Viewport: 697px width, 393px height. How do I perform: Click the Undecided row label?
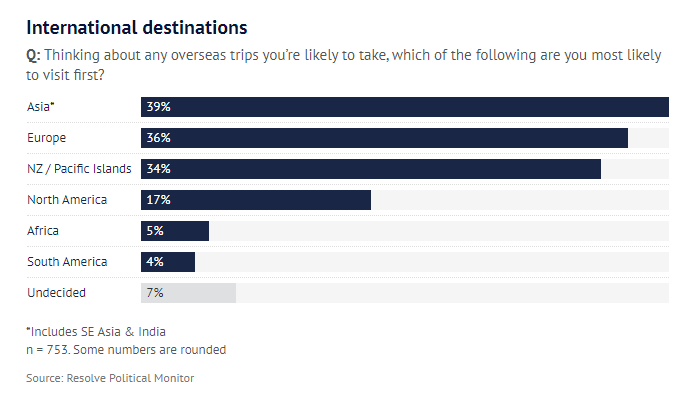[56, 293]
